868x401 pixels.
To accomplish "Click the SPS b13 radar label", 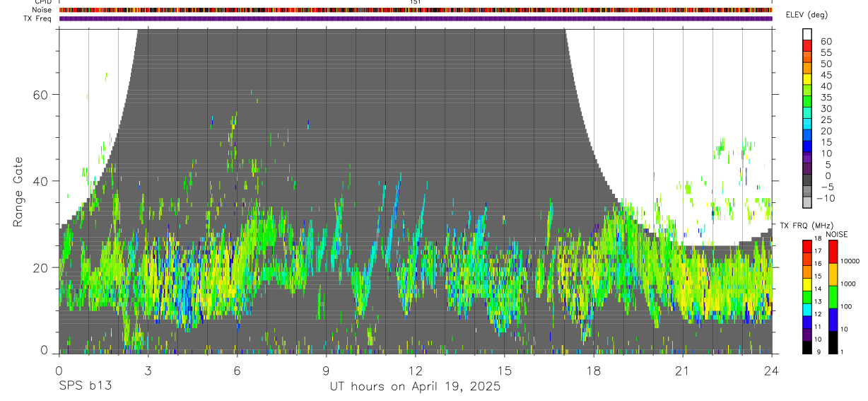I will pos(84,386).
